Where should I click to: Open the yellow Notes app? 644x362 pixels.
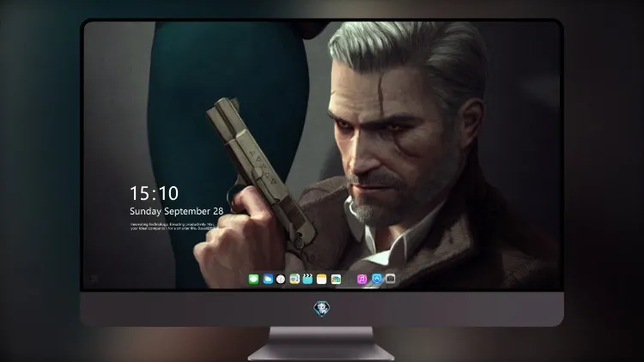coord(322,280)
